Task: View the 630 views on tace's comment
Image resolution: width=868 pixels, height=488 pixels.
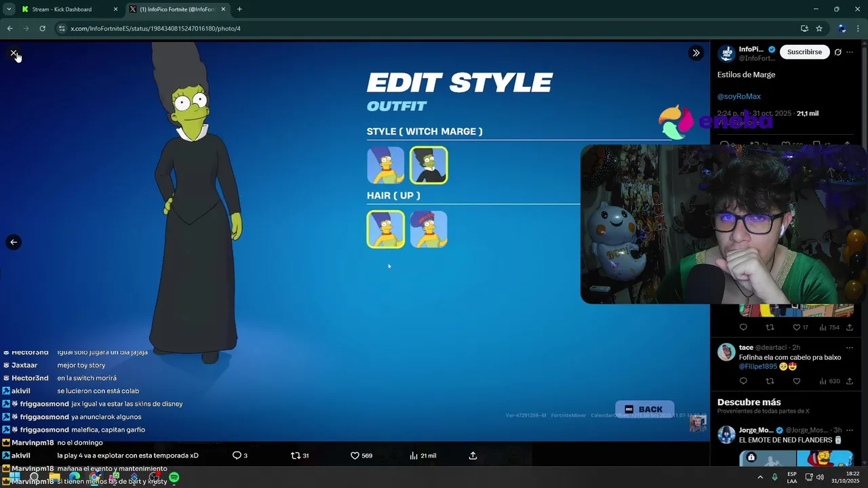Action: coord(829,381)
